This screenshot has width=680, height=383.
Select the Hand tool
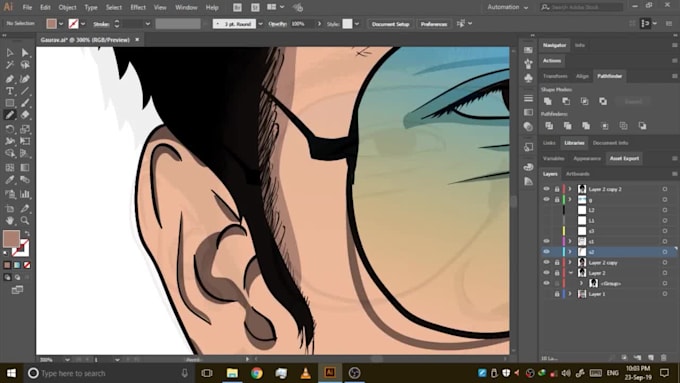coord(10,220)
